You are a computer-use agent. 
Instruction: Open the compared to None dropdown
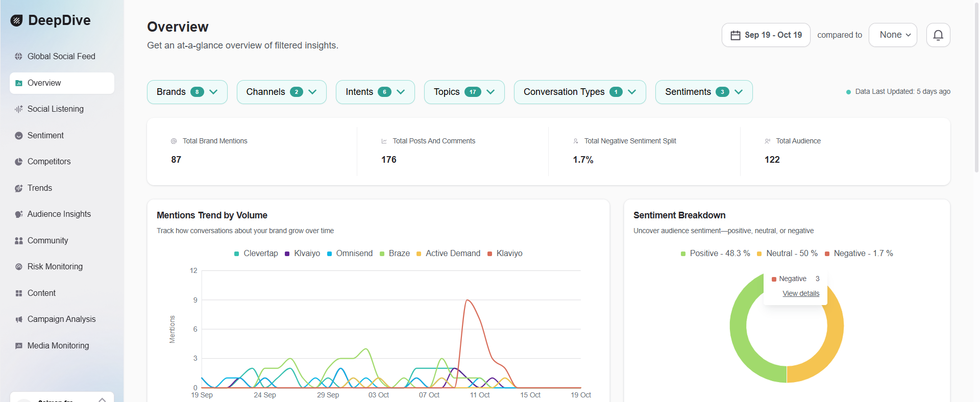pyautogui.click(x=893, y=35)
